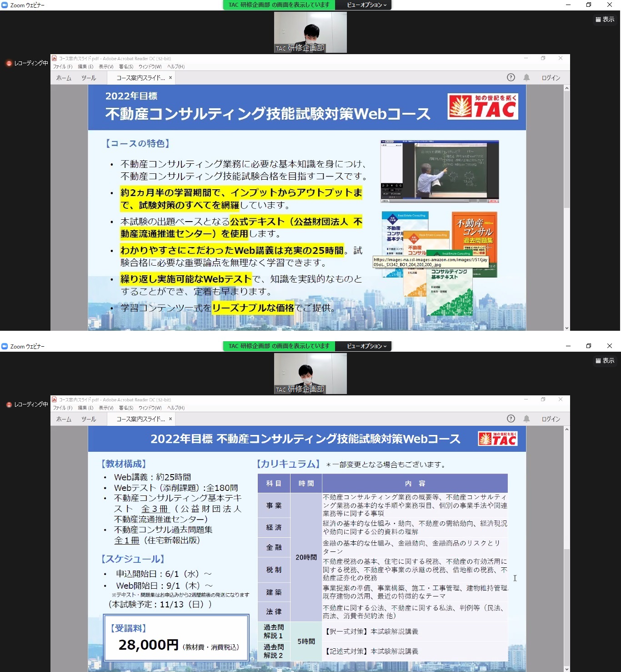The image size is (621, 672).
Task: Click red レコーディング中 dot beside コースの特色 window
Action: [x=9, y=63]
